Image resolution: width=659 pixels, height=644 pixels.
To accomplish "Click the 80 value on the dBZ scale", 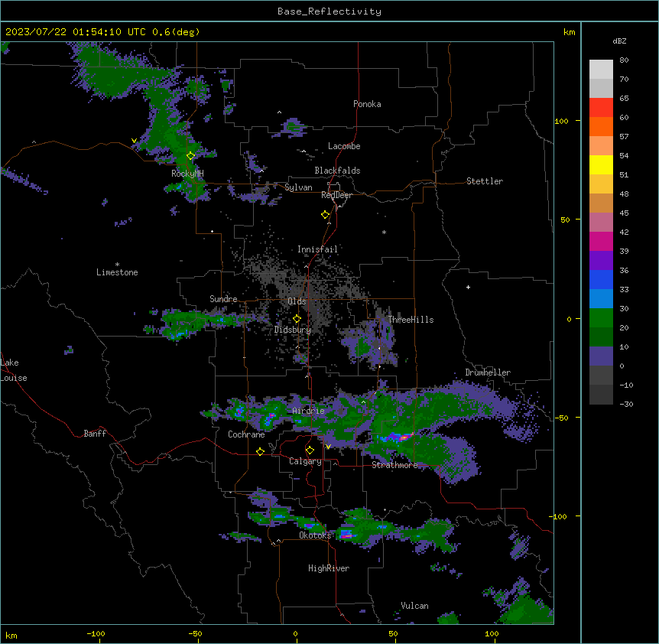I will 624,60.
